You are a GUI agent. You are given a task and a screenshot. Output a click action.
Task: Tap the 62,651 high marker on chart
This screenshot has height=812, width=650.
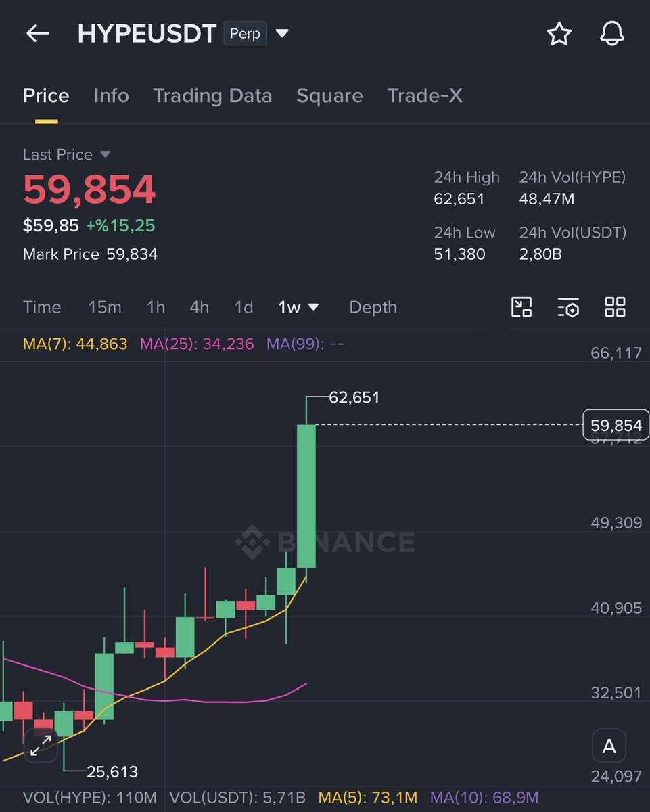pos(354,397)
